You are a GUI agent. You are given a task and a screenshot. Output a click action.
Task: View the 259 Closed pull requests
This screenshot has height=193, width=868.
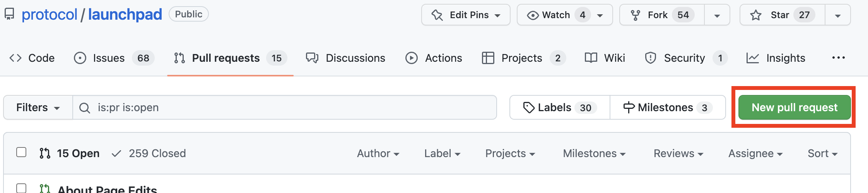click(149, 153)
